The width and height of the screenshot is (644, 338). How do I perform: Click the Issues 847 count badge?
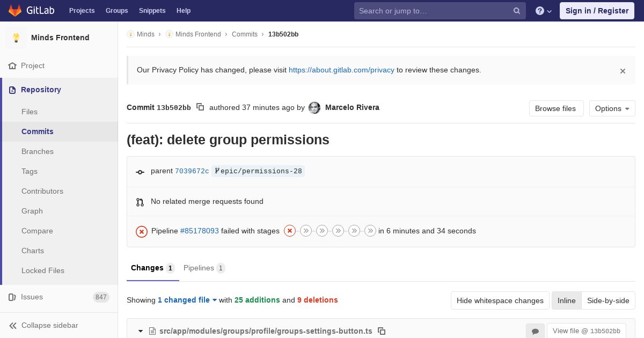(101, 297)
